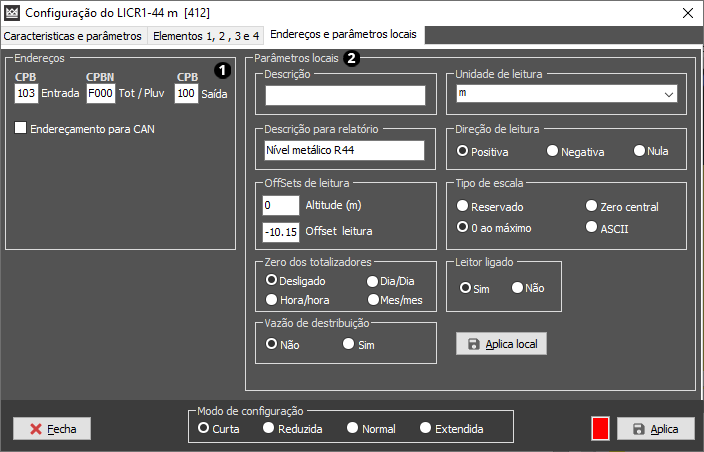The image size is (704, 452).
Task: Click the Offset leitura input field
Action: click(x=280, y=233)
